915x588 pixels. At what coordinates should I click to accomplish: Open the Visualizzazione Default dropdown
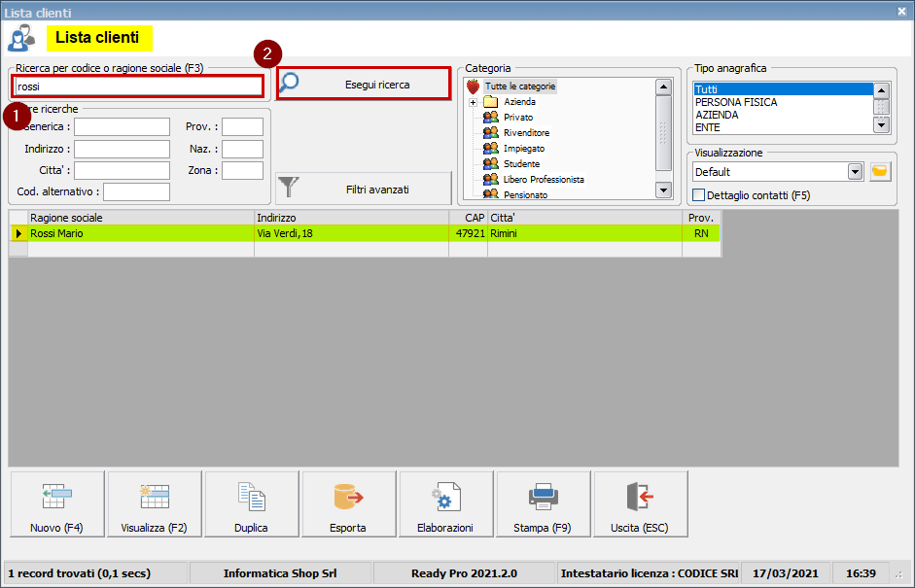[x=855, y=172]
